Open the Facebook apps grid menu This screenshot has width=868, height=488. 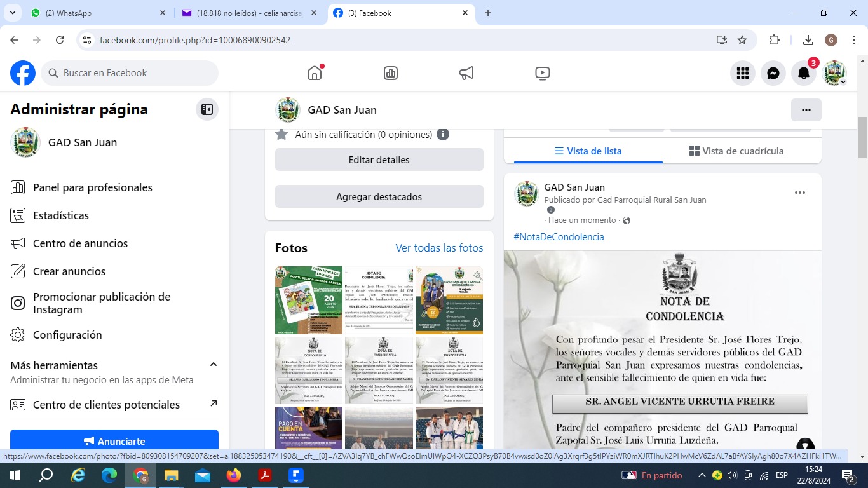743,73
